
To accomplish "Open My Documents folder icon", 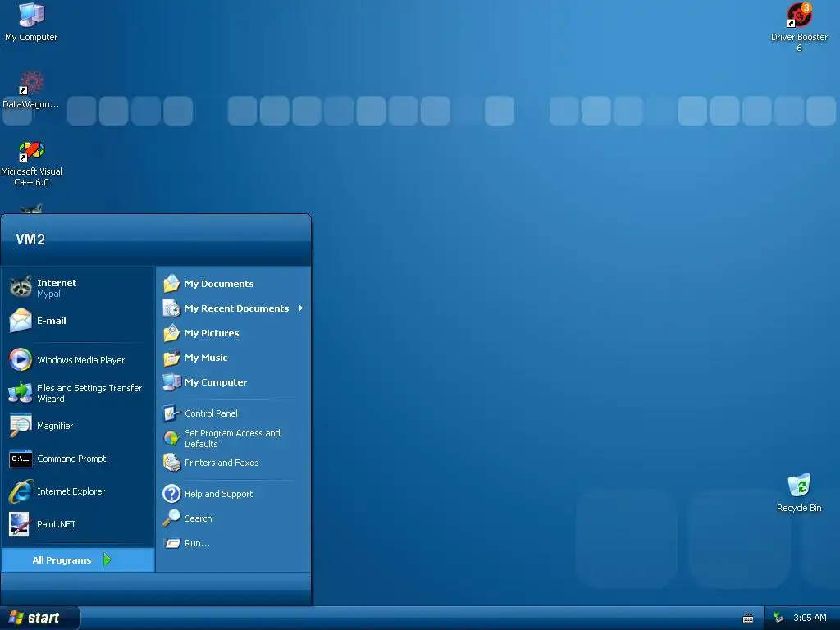I will [171, 283].
